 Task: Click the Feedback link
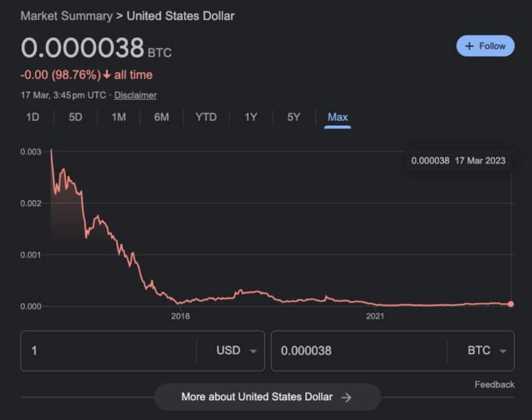tap(494, 385)
